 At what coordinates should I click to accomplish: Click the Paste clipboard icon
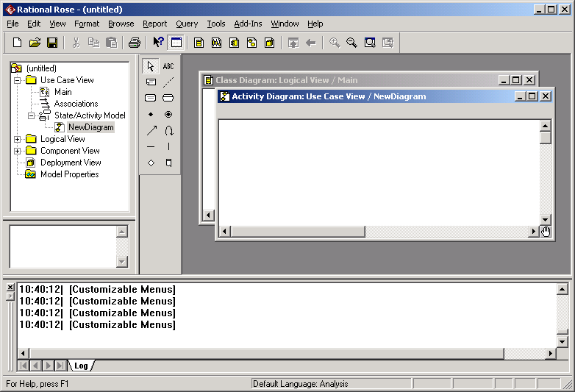111,43
